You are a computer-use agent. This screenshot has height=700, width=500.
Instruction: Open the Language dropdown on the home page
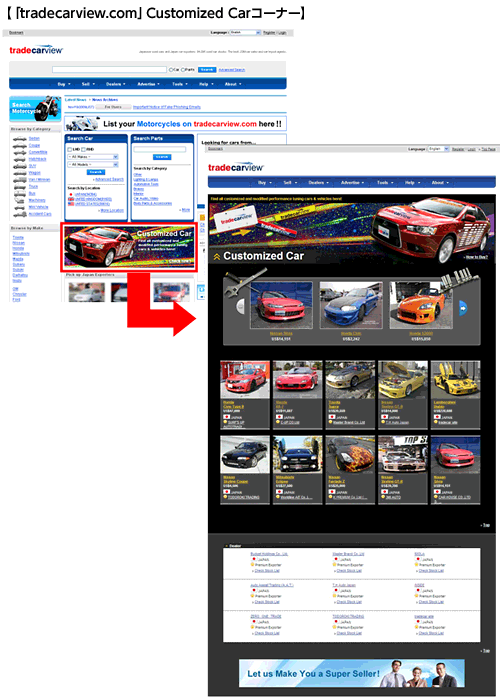[x=245, y=33]
